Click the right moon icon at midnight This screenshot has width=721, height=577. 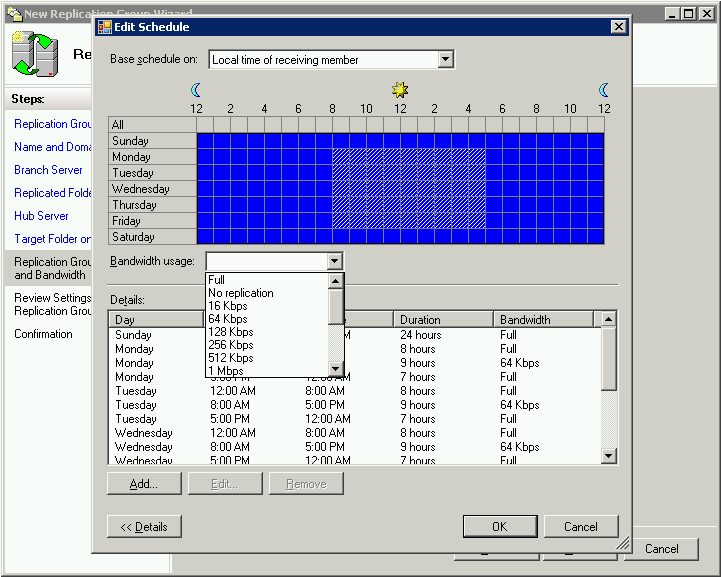603,90
